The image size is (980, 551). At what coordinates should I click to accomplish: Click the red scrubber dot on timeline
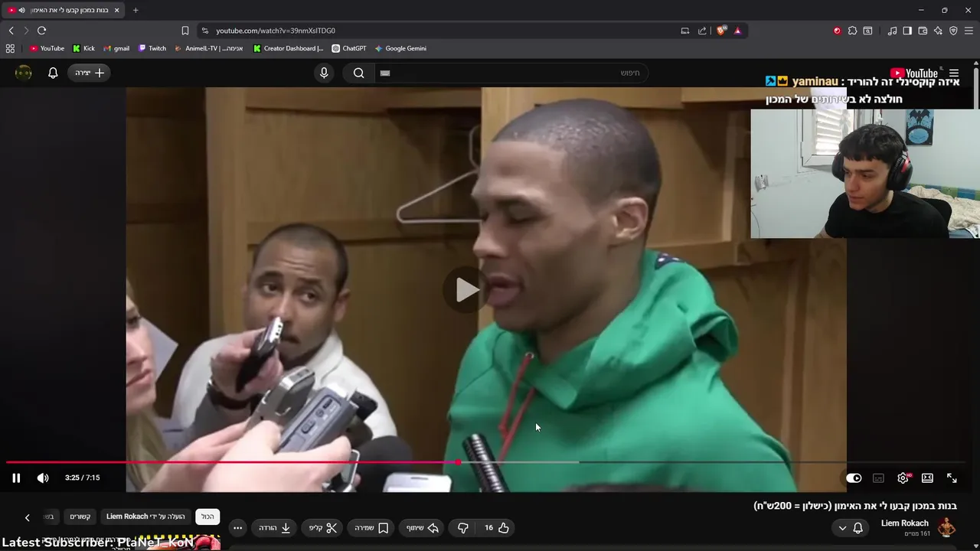tap(458, 462)
